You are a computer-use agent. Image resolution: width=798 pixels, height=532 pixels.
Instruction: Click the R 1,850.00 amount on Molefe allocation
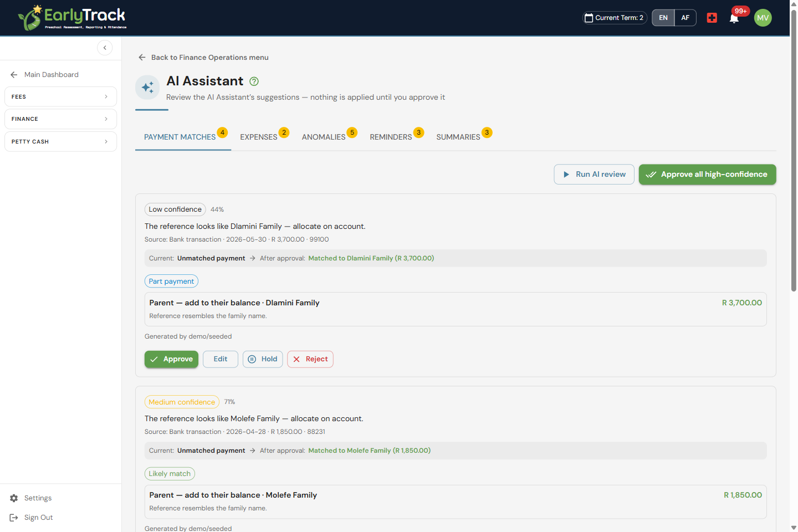point(743,495)
